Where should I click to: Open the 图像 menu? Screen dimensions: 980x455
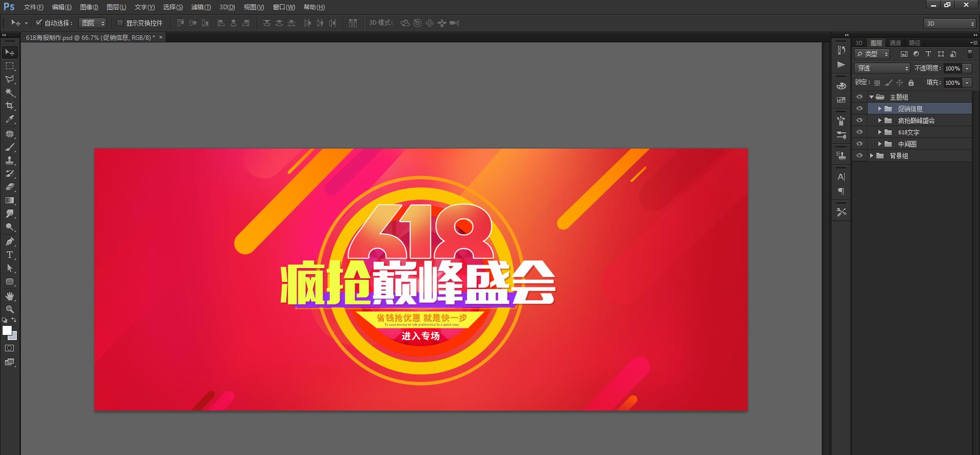(89, 7)
